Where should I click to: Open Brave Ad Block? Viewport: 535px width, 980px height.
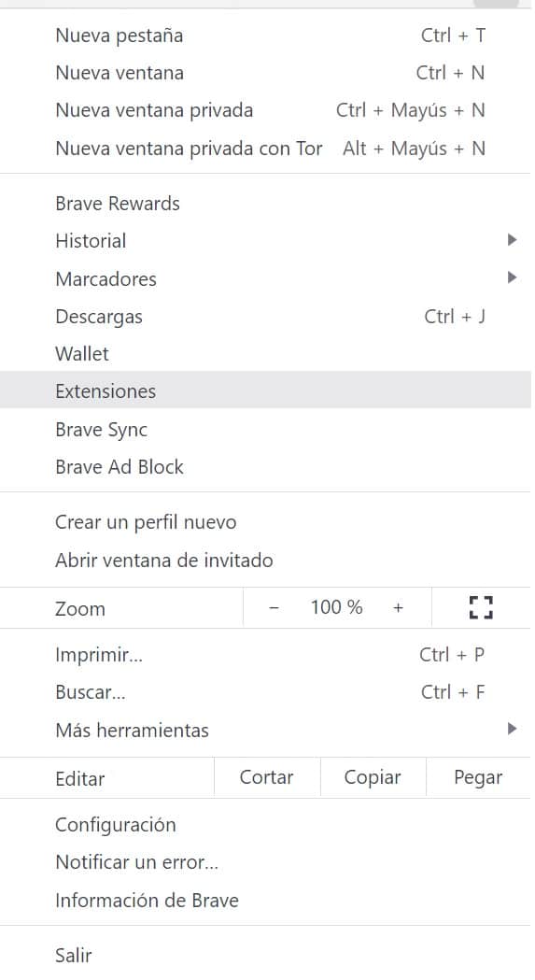coord(265,467)
